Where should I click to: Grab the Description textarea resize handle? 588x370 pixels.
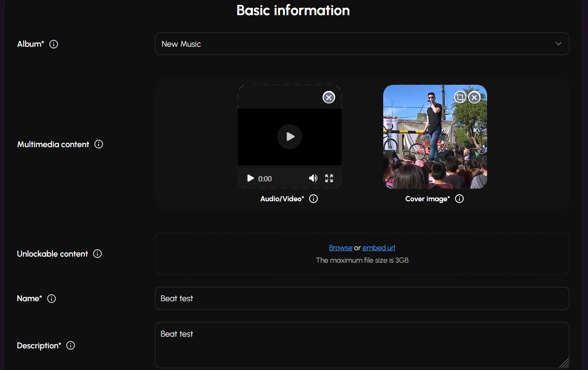click(x=565, y=363)
